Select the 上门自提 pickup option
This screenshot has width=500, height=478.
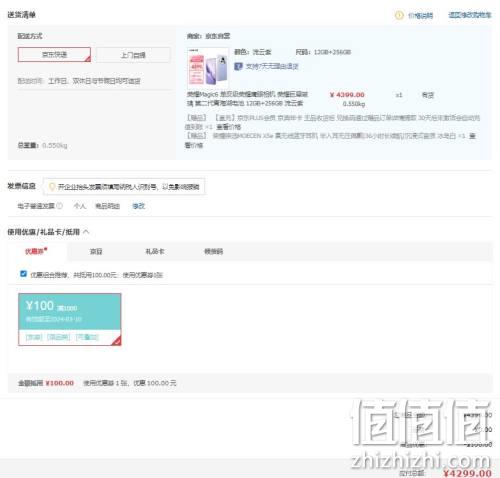point(133,55)
